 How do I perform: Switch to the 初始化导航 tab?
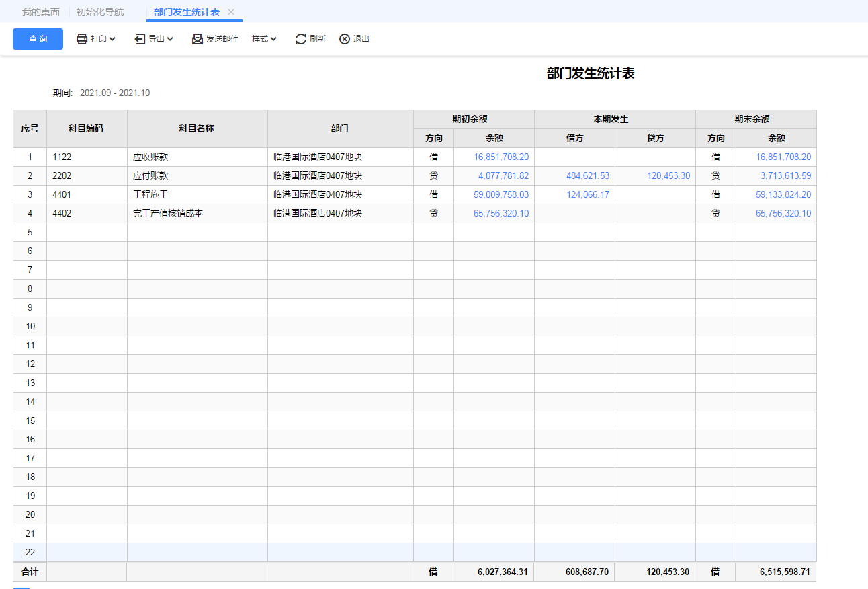pos(100,12)
